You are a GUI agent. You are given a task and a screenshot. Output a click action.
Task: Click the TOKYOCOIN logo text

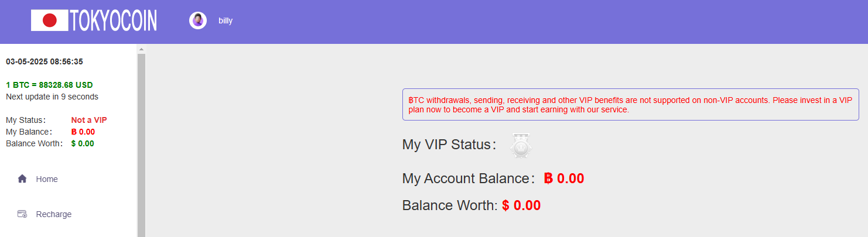(113, 20)
